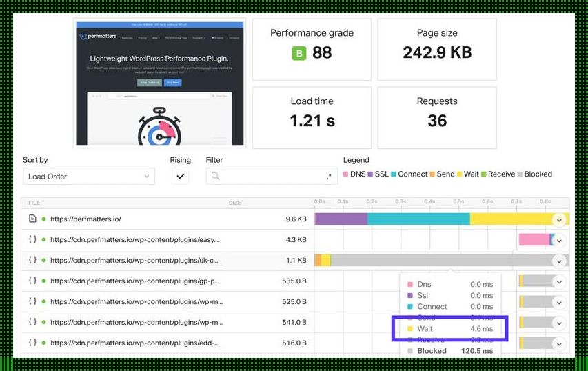588x371 pixels.
Task: Click the gray Blocked legend swatch
Action: [x=520, y=174]
